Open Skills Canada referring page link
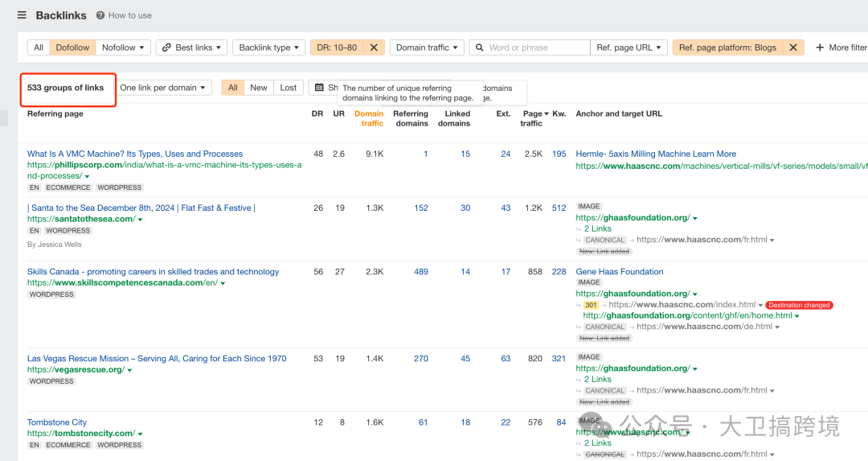The image size is (868, 461). 153,271
